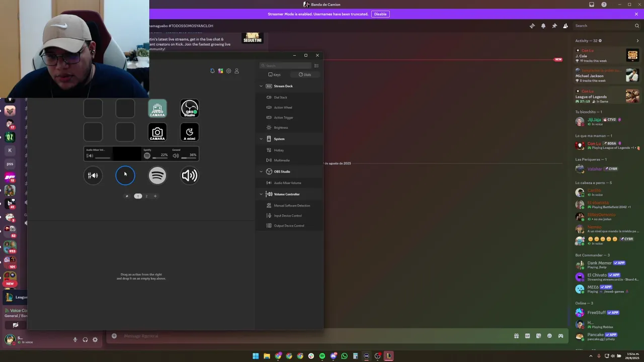Select the OBS Studio key

(x=190, y=109)
